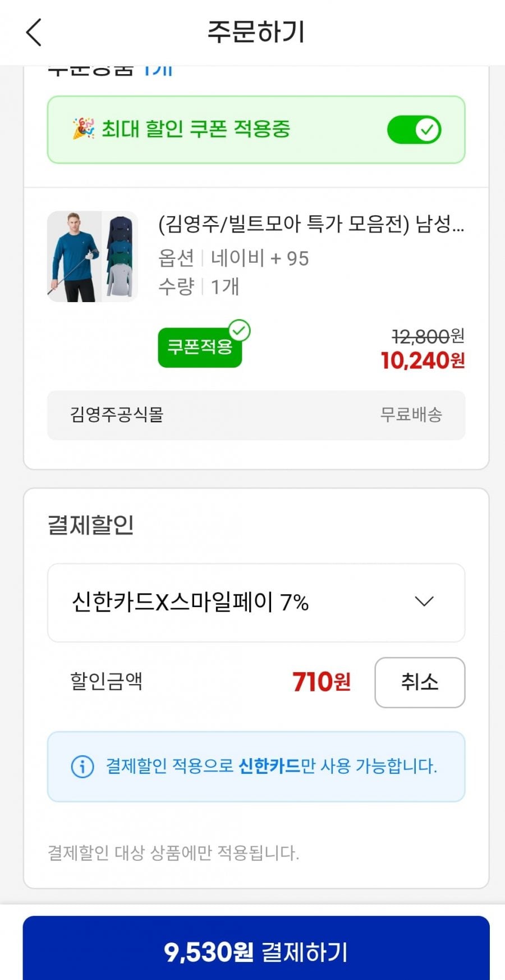Screen dimensions: 505x980
Task: Tap the 710원 discount amount
Action: (x=322, y=682)
